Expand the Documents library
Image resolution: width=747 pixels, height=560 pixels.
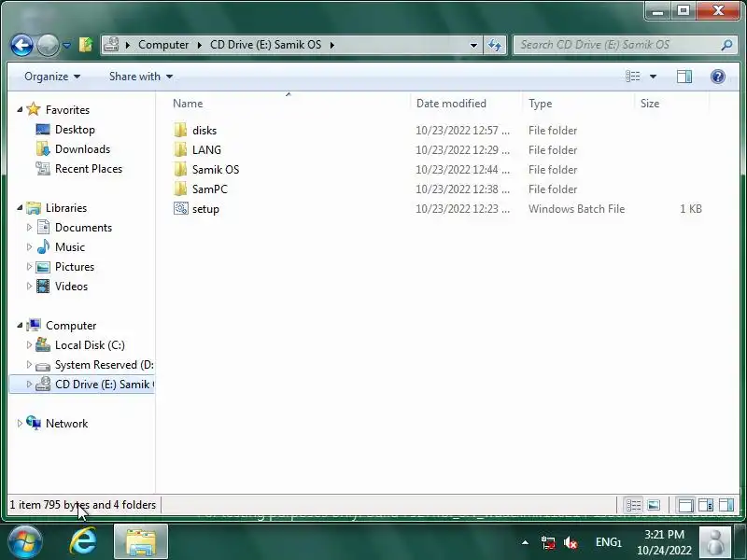pyautogui.click(x=29, y=228)
